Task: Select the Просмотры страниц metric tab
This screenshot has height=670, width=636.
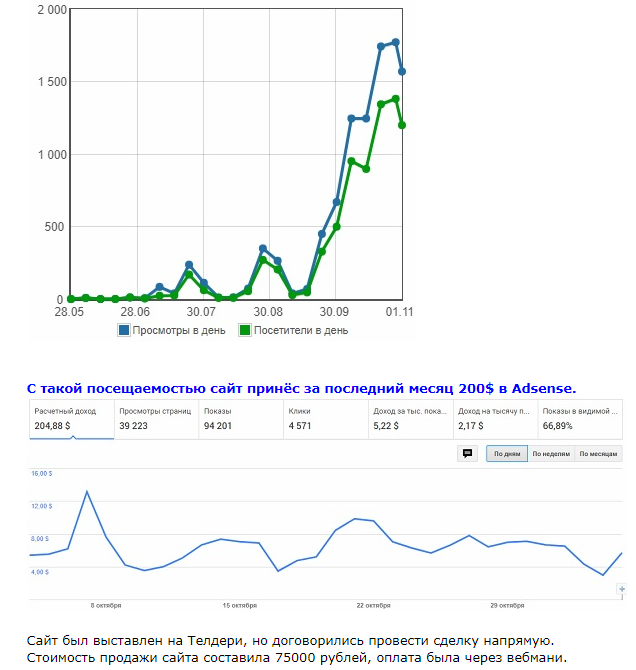Action: pyautogui.click(x=154, y=418)
